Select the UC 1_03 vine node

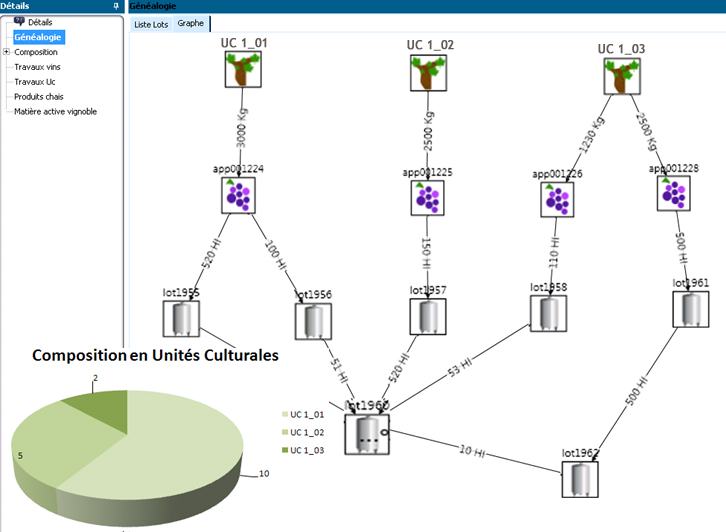(x=620, y=76)
